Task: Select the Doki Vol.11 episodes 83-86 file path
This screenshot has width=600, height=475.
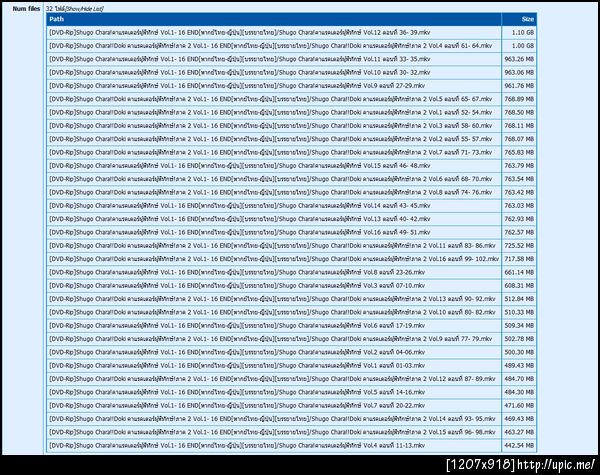Action: pos(272,246)
